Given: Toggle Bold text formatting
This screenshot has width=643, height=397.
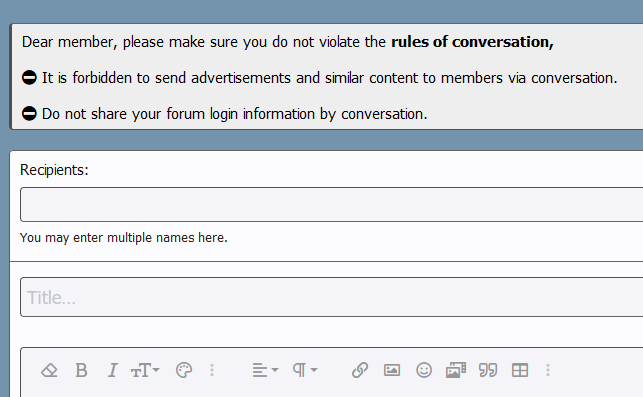Looking at the screenshot, I should [81, 370].
